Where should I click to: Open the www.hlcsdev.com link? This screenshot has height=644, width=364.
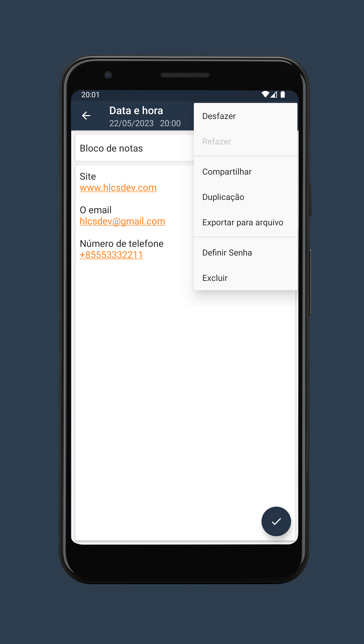click(x=118, y=188)
